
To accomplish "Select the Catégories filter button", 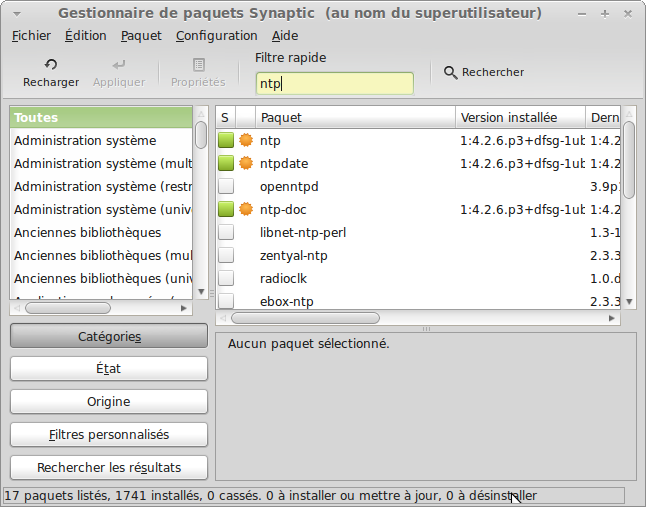I will 109,336.
